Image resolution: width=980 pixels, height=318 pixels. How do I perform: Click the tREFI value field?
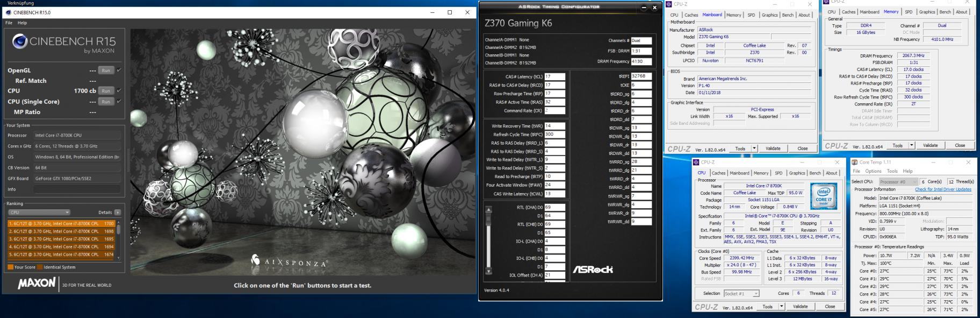coord(642,76)
